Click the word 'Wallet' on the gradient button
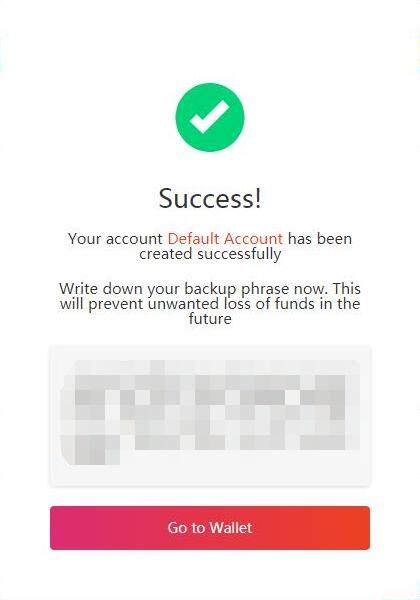This screenshot has width=420, height=600. [231, 528]
